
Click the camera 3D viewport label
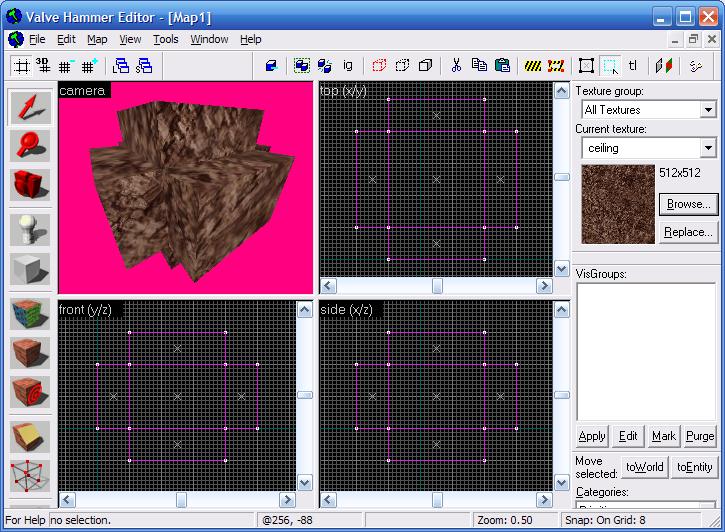coord(82,91)
